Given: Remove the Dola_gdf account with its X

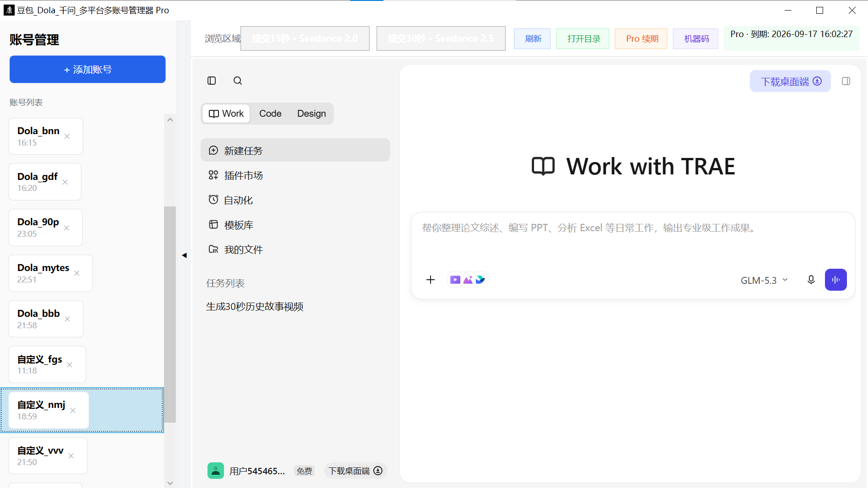Looking at the screenshot, I should click(65, 182).
